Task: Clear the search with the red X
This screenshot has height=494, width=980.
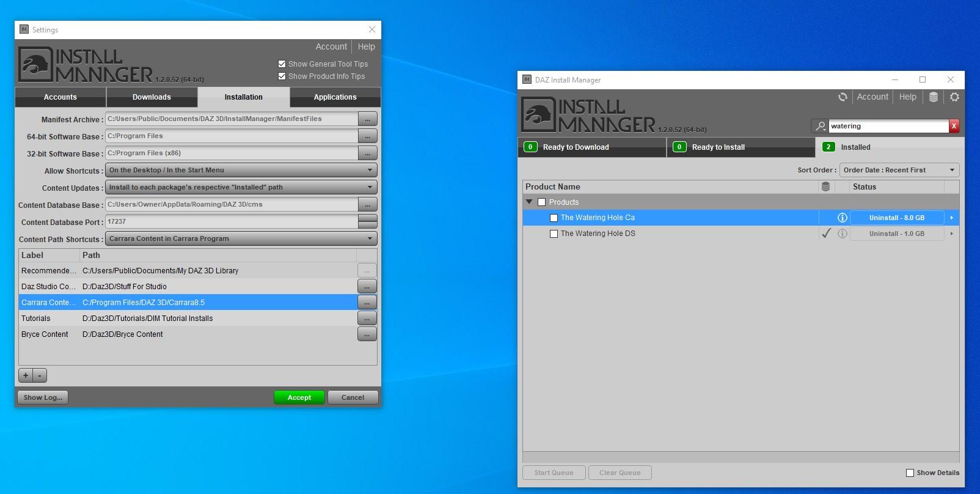Action: click(x=954, y=126)
